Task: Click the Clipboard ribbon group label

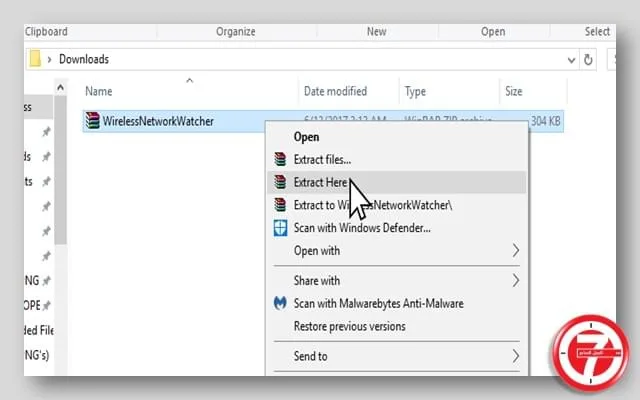Action: pyautogui.click(x=46, y=31)
